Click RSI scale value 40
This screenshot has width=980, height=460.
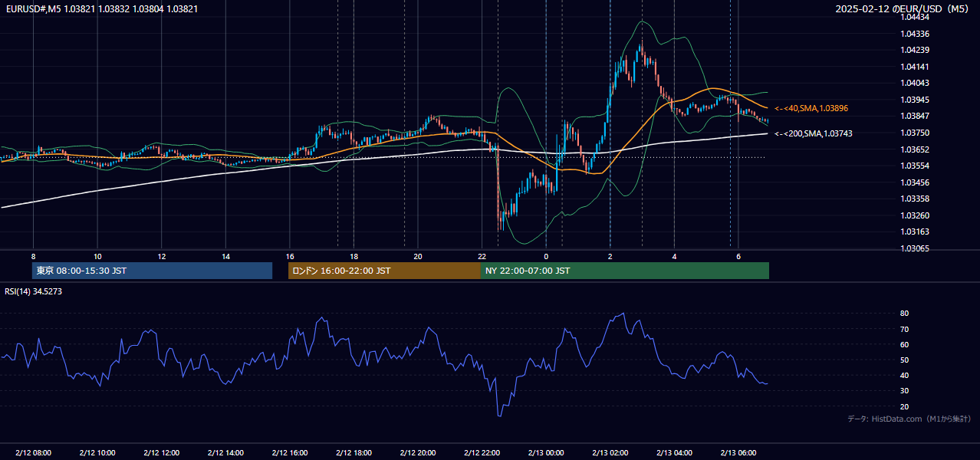point(905,375)
